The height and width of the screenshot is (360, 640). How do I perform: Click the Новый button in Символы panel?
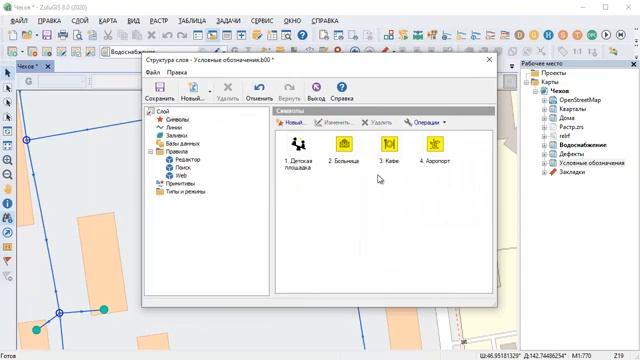290,122
